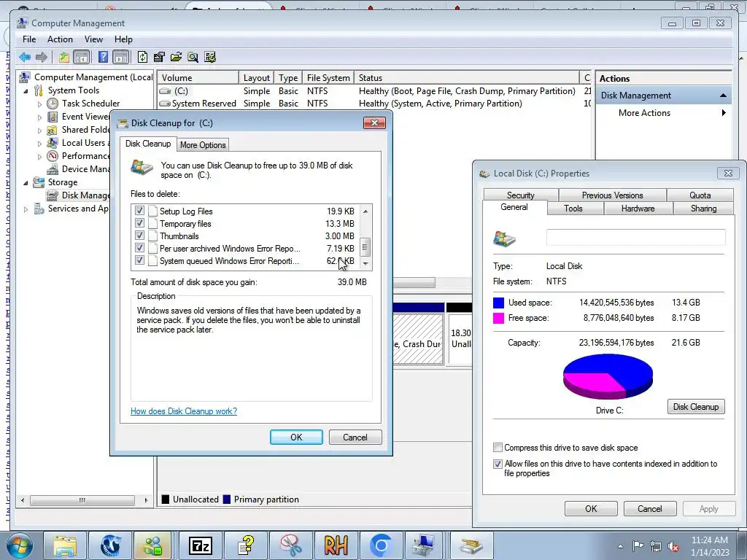Expand Services and Applications node arrow
Image resolution: width=747 pixels, height=560 pixels.
tap(26, 209)
